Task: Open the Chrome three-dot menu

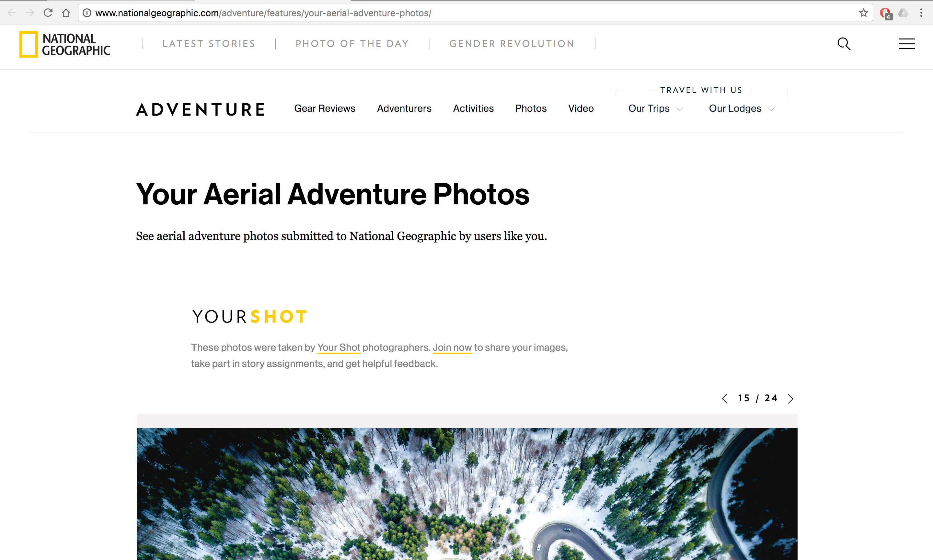Action: 921,13
